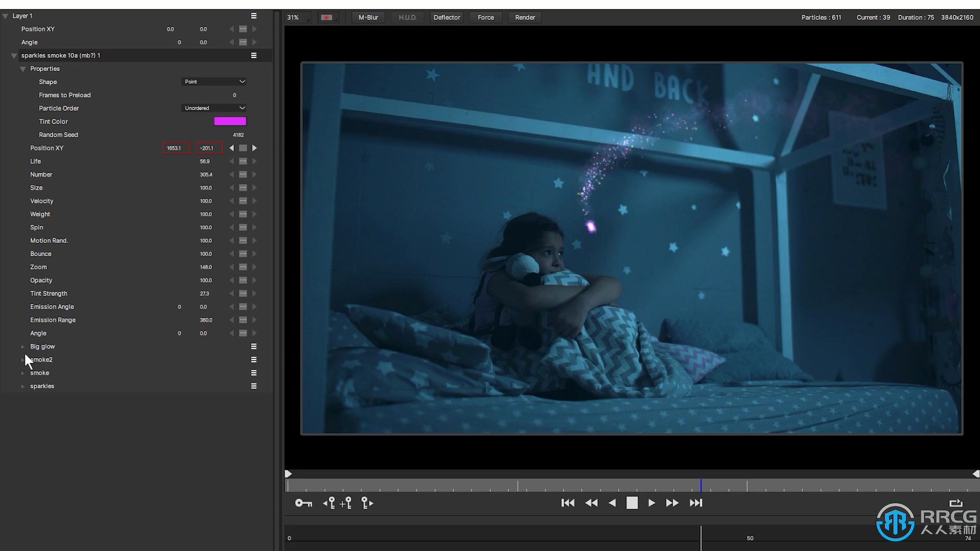Add a keyframe with plus-key icon
980x551 pixels.
tap(346, 503)
